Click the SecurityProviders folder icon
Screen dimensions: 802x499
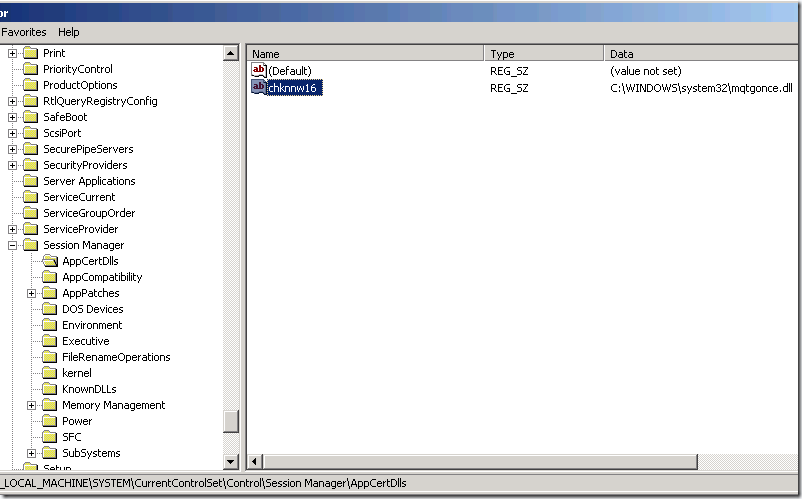30,165
